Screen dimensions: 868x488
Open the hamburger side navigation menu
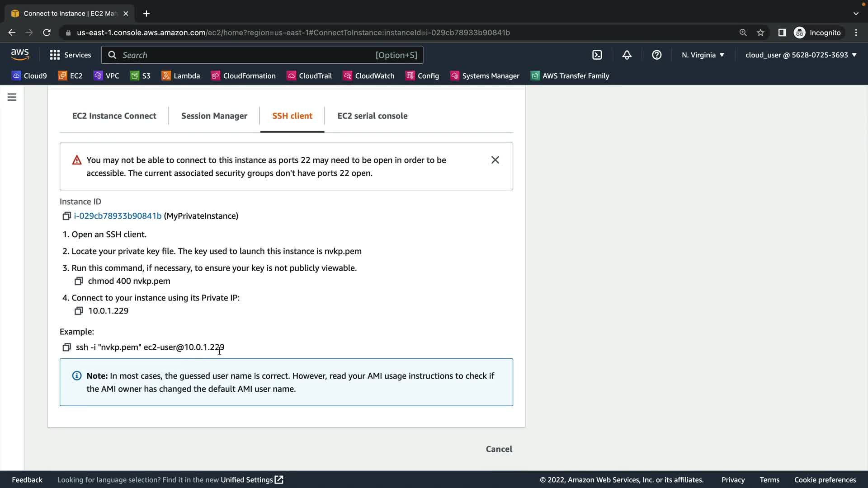coord(12,97)
